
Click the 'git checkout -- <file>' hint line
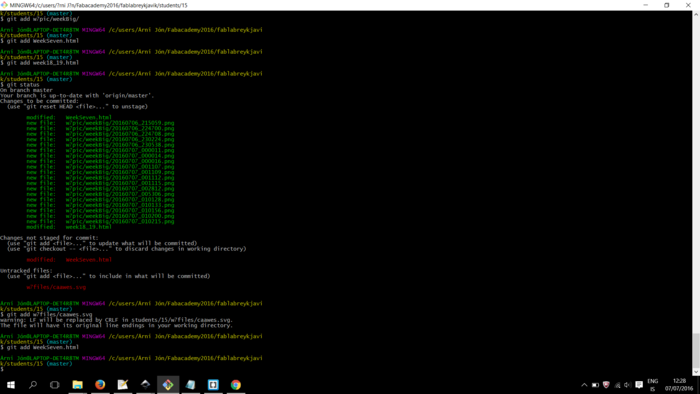(x=126, y=249)
